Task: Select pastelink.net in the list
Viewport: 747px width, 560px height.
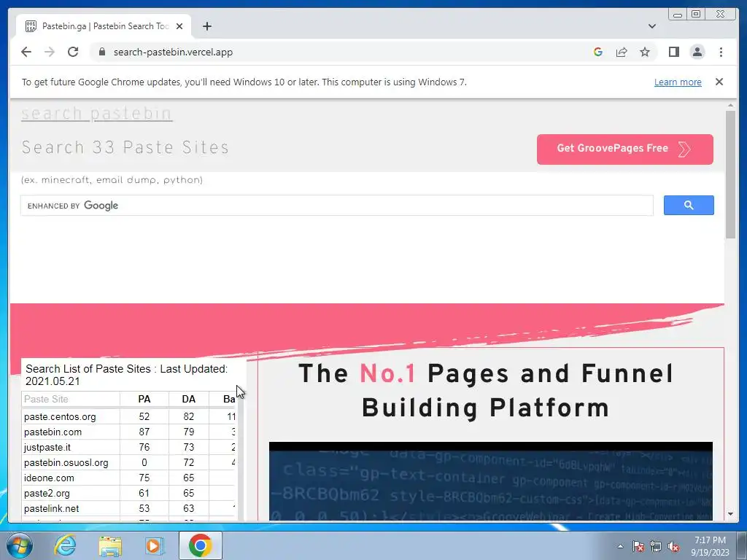Action: [52, 508]
